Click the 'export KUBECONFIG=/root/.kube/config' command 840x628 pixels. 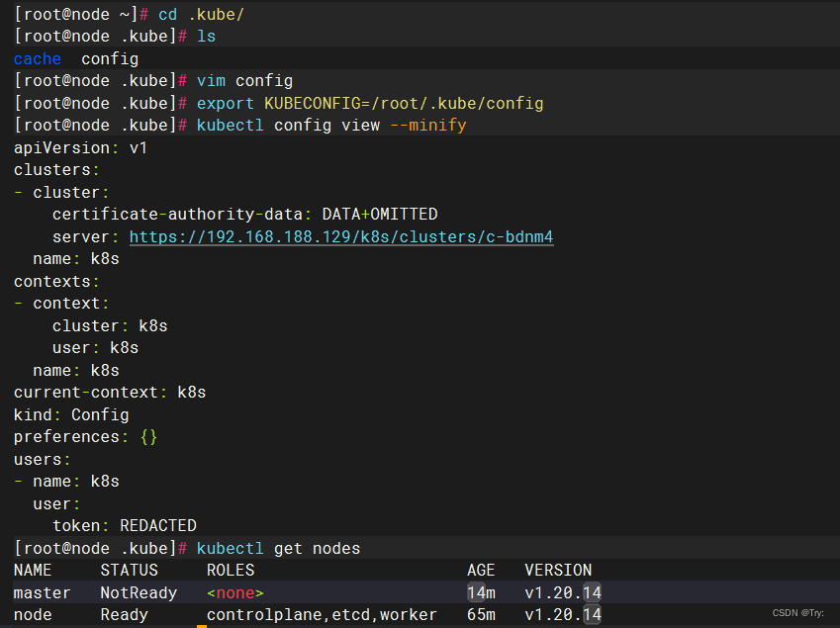(x=371, y=103)
